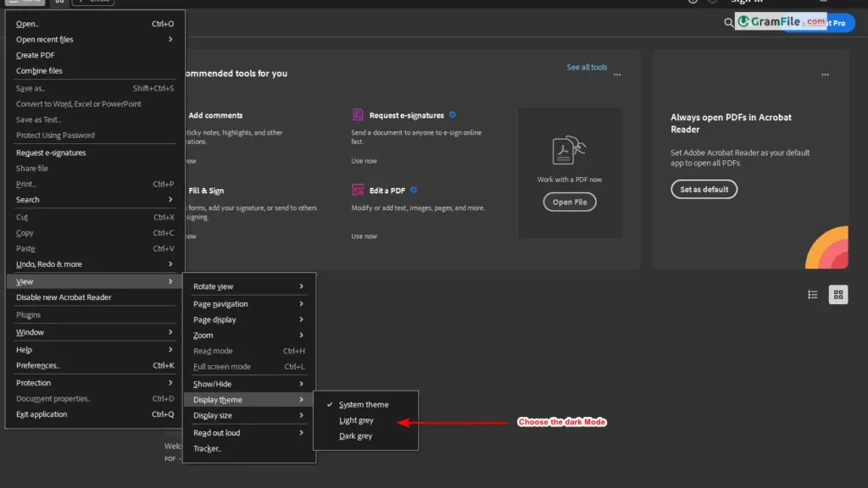Choose Protect Using Password
This screenshot has height=488, width=868.
coord(94,135)
